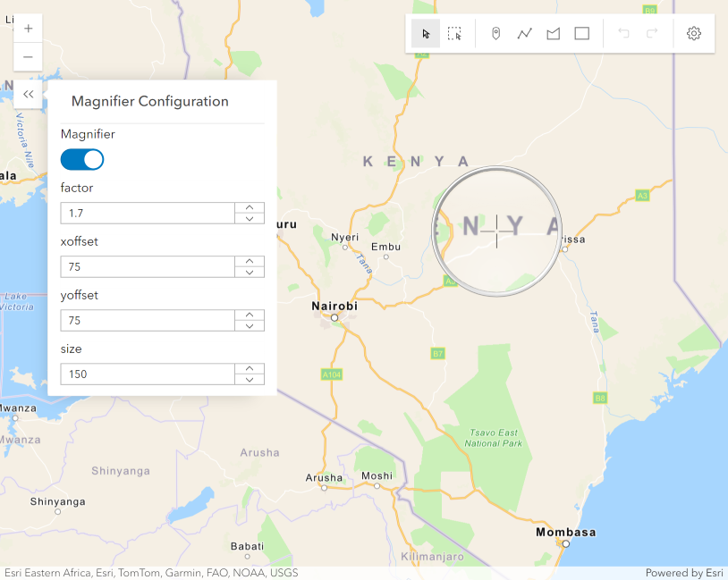Click the redo arrow icon
This screenshot has width=728, height=580.
click(651, 33)
